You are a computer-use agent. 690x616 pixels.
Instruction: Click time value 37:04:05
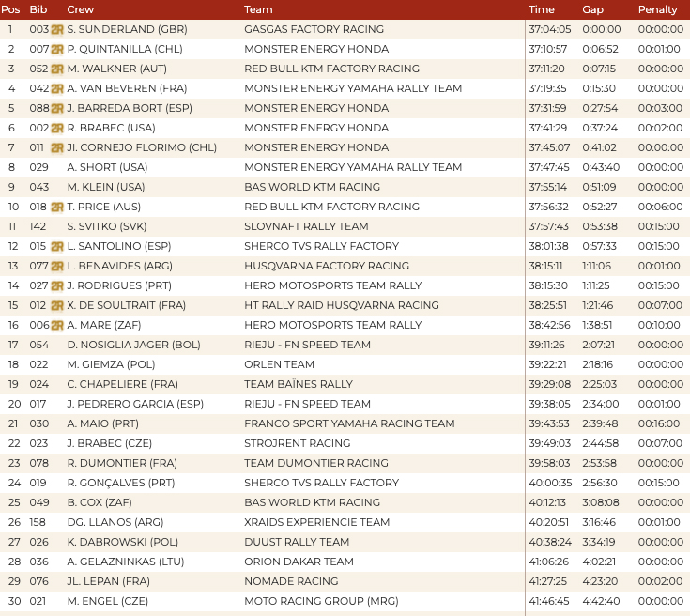coord(550,29)
